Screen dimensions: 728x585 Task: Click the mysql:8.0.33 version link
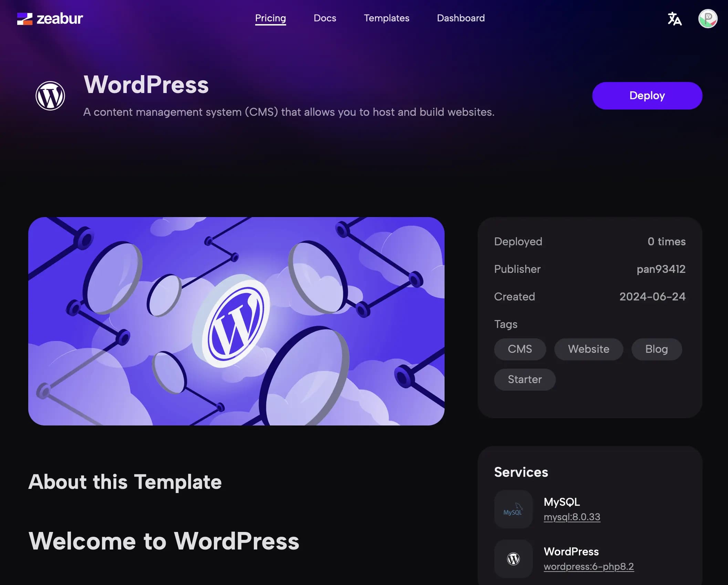coord(572,517)
